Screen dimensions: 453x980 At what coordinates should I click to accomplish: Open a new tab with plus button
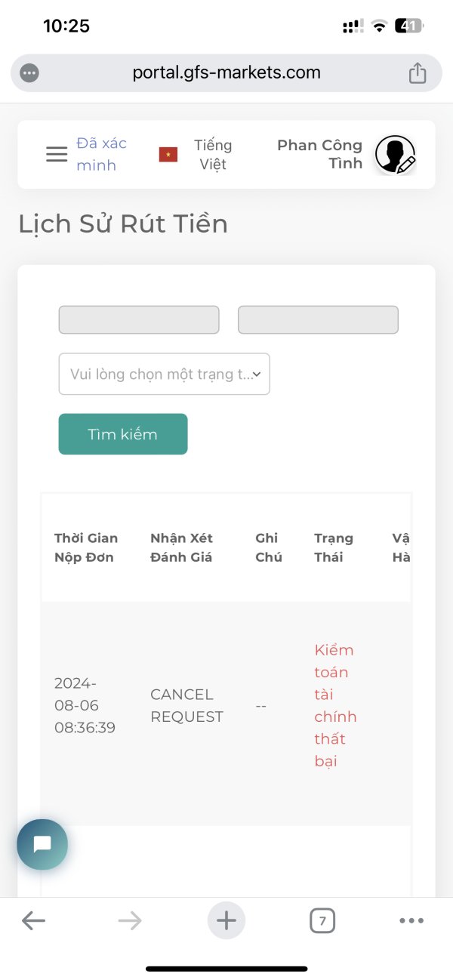[x=226, y=920]
